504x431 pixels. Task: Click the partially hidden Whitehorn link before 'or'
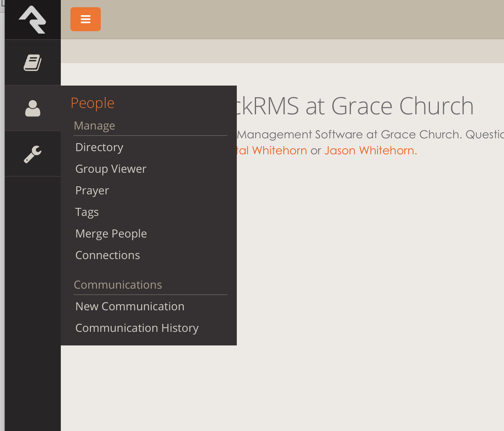(272, 151)
